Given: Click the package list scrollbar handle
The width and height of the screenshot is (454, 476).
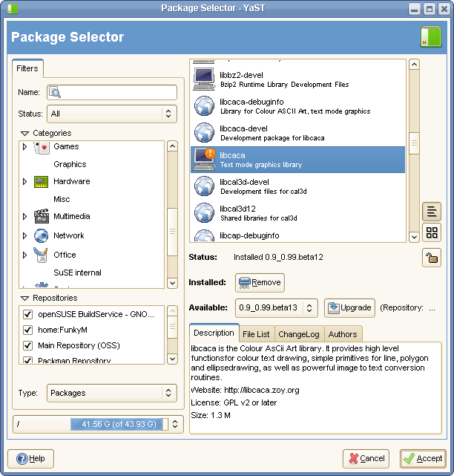Looking at the screenshot, I should [414, 143].
